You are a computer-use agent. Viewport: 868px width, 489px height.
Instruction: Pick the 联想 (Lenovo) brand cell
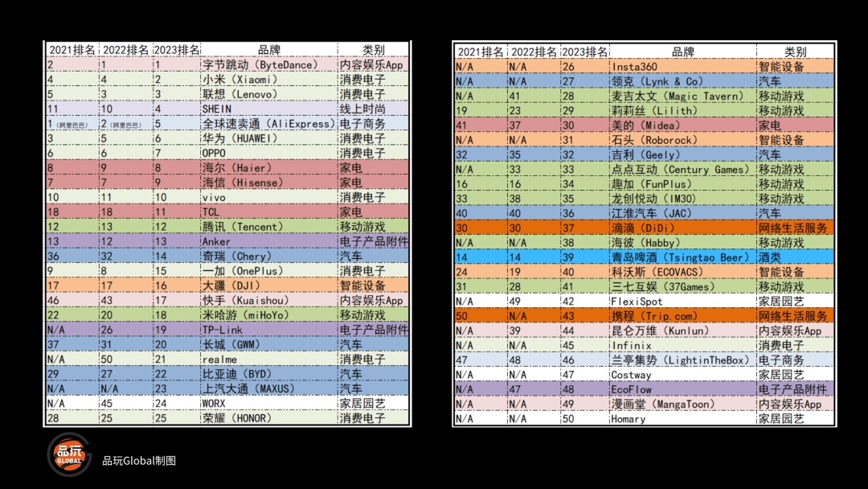coord(269,94)
